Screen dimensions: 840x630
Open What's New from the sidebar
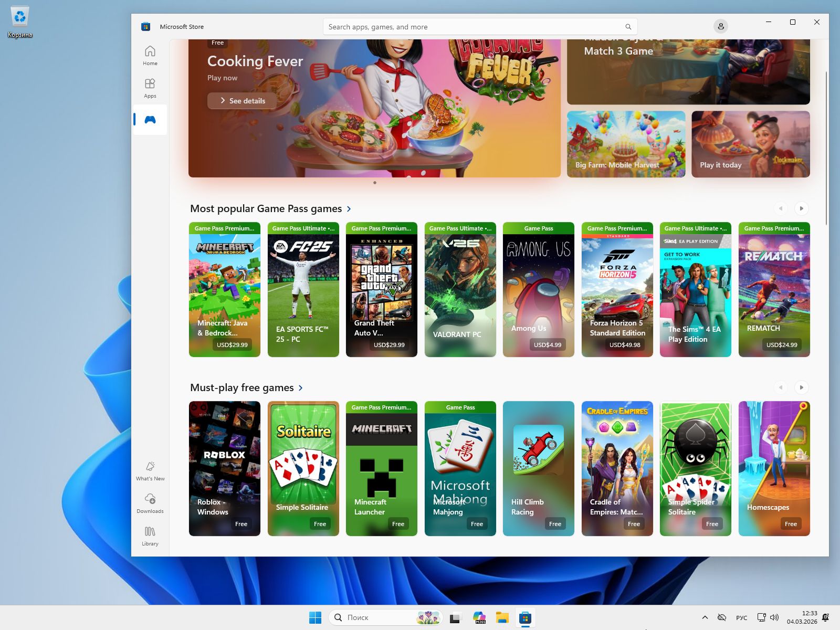[150, 470]
